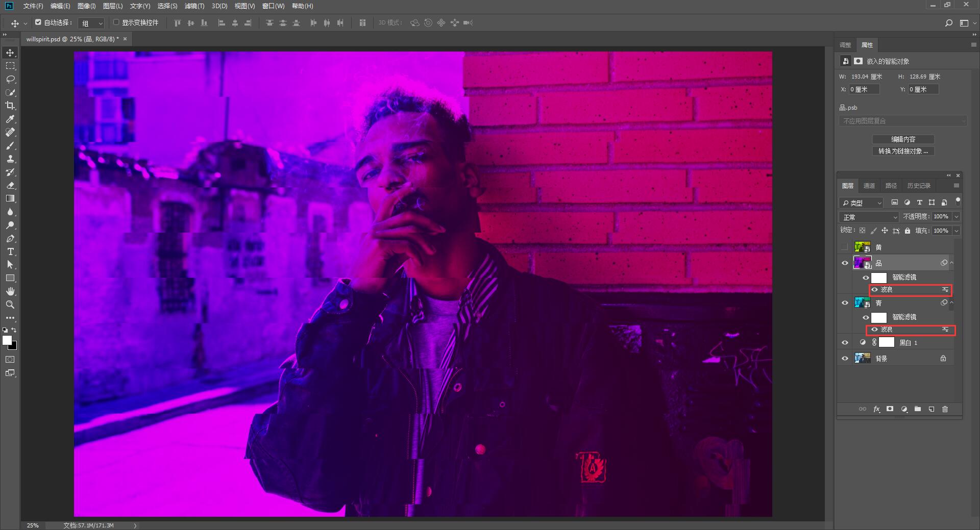
Task: Hide the 品 layer
Action: click(x=845, y=263)
